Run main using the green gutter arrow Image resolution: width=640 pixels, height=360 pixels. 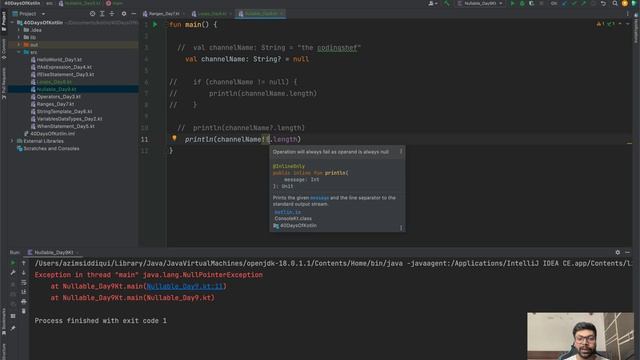[x=155, y=24]
